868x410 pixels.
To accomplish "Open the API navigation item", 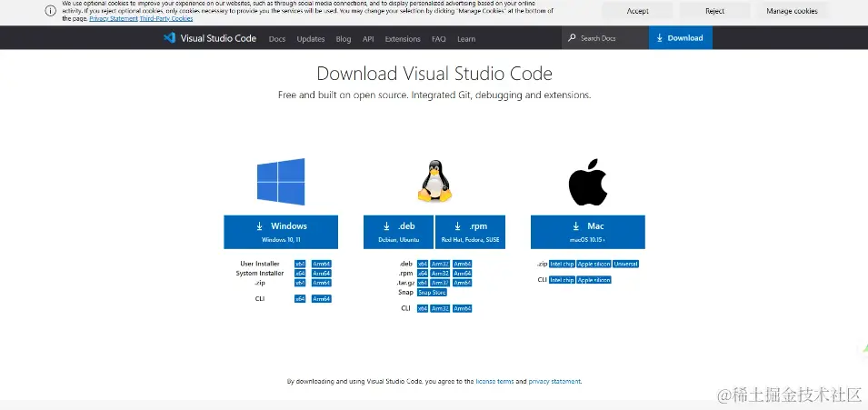I will coord(368,39).
